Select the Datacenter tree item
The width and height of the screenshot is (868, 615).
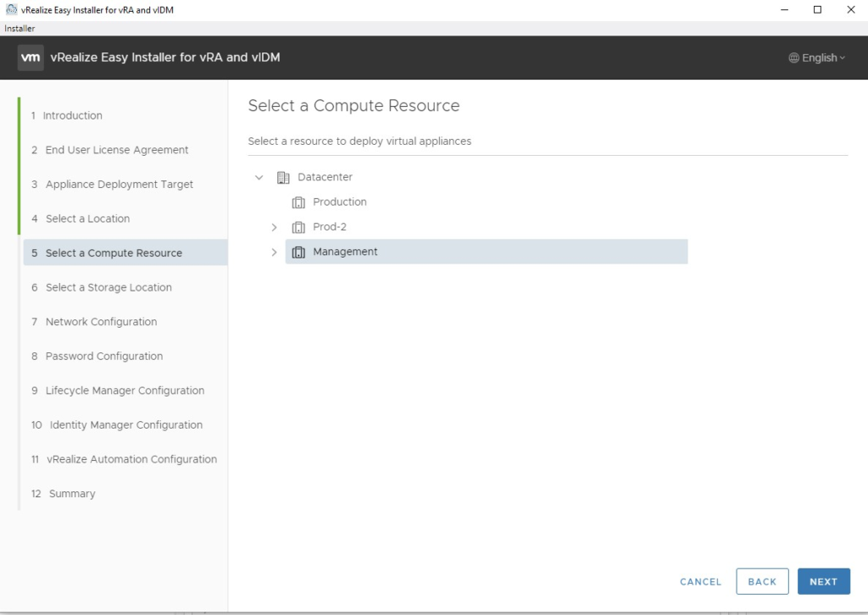point(325,177)
